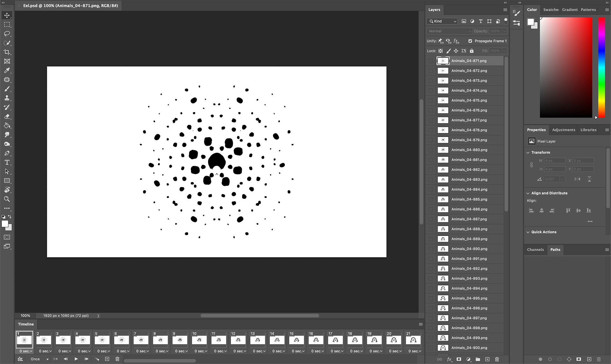Open the Kind filter dropdown in Layers
611x364 pixels.
click(443, 21)
